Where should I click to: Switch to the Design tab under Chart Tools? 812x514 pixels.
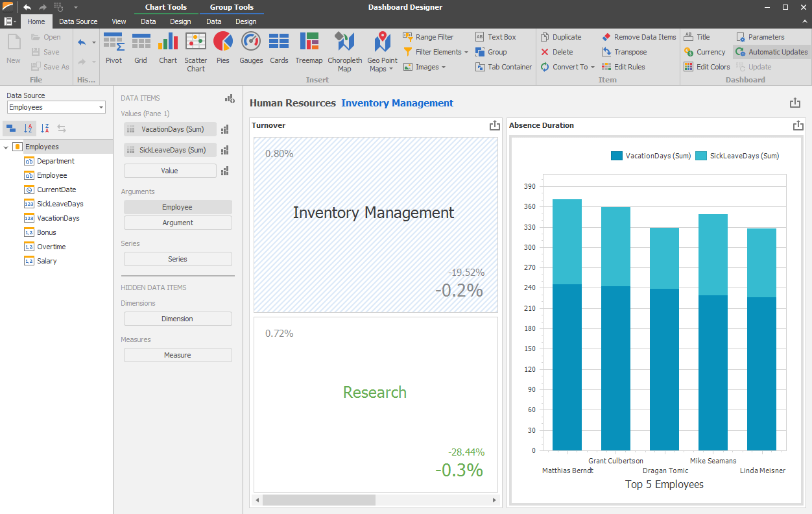click(x=180, y=21)
